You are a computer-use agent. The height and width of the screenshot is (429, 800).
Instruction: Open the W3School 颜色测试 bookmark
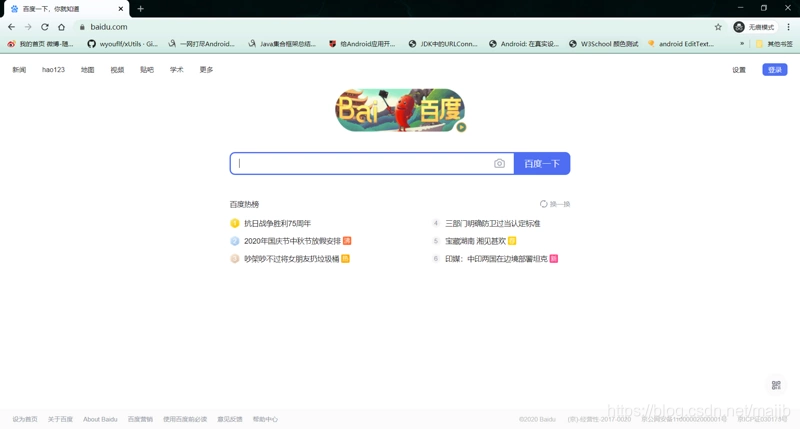click(x=604, y=44)
